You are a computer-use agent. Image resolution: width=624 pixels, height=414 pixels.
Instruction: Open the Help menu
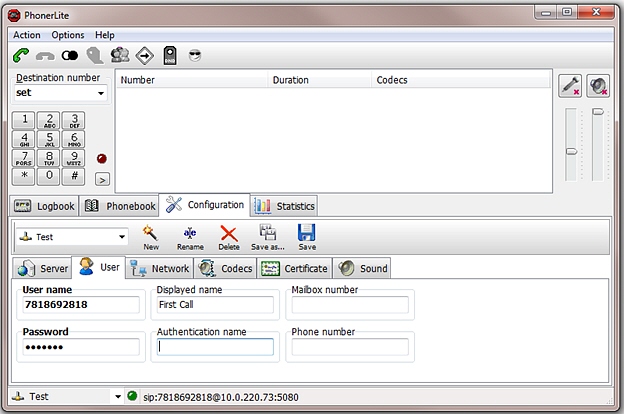[x=105, y=35]
